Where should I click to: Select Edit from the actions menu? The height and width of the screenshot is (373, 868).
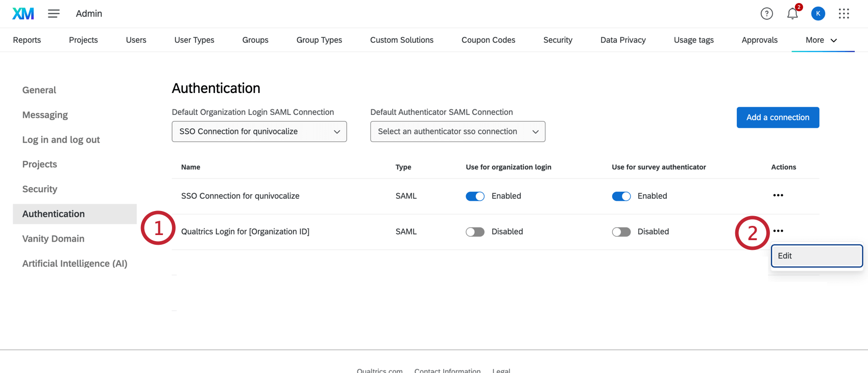click(816, 256)
